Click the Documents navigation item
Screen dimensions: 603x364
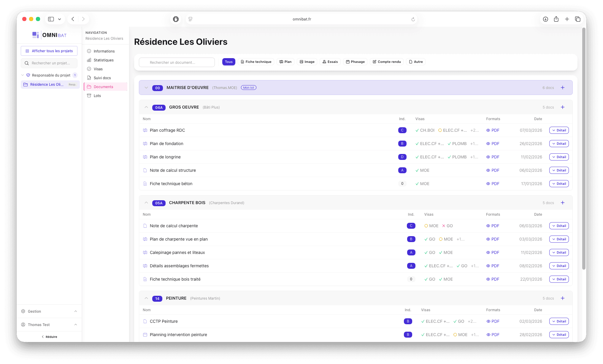103,87
